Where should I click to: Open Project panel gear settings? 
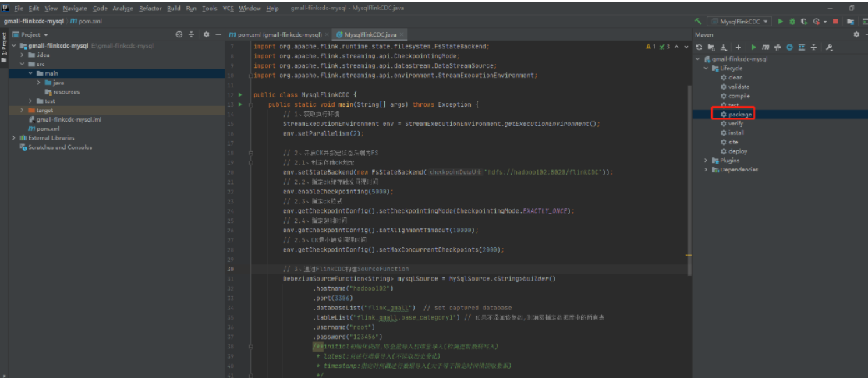point(206,34)
